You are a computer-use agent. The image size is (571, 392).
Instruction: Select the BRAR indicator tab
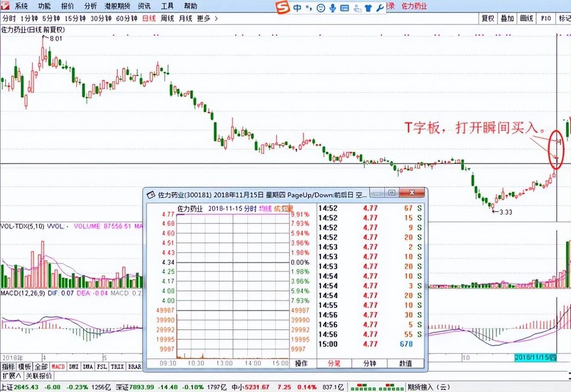(x=134, y=366)
